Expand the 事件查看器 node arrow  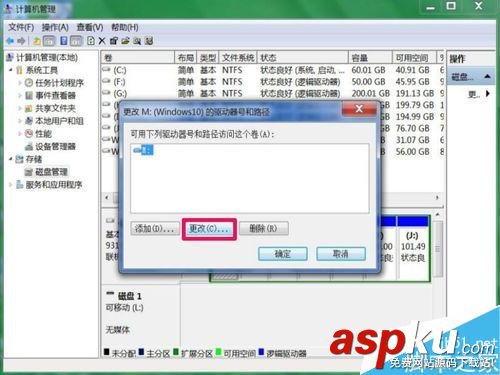click(x=20, y=95)
